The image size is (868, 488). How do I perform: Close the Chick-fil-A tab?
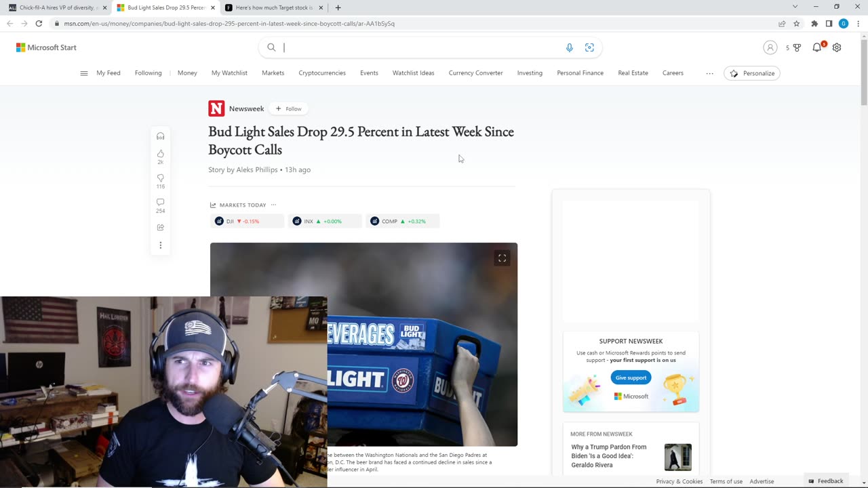104,7
